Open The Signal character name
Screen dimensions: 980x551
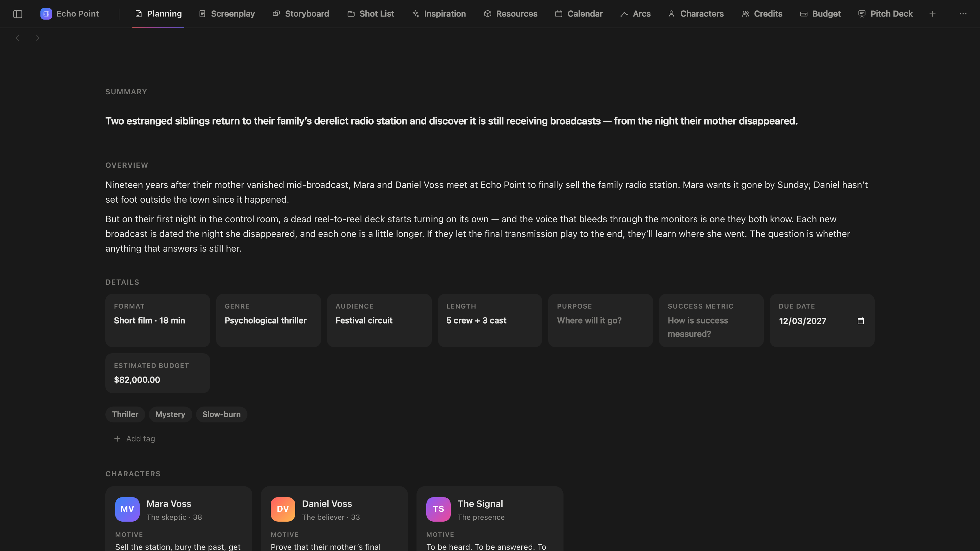tap(480, 504)
